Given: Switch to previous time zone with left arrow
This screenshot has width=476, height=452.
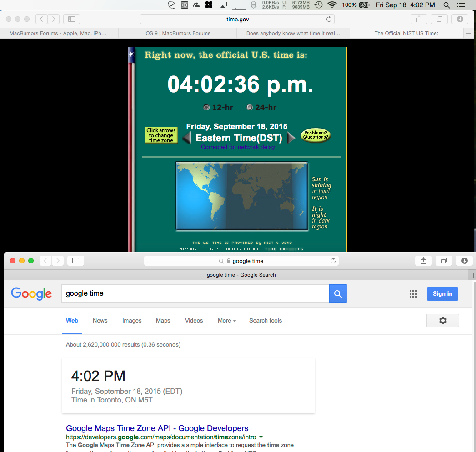Looking at the screenshot, I should pyautogui.click(x=187, y=138).
